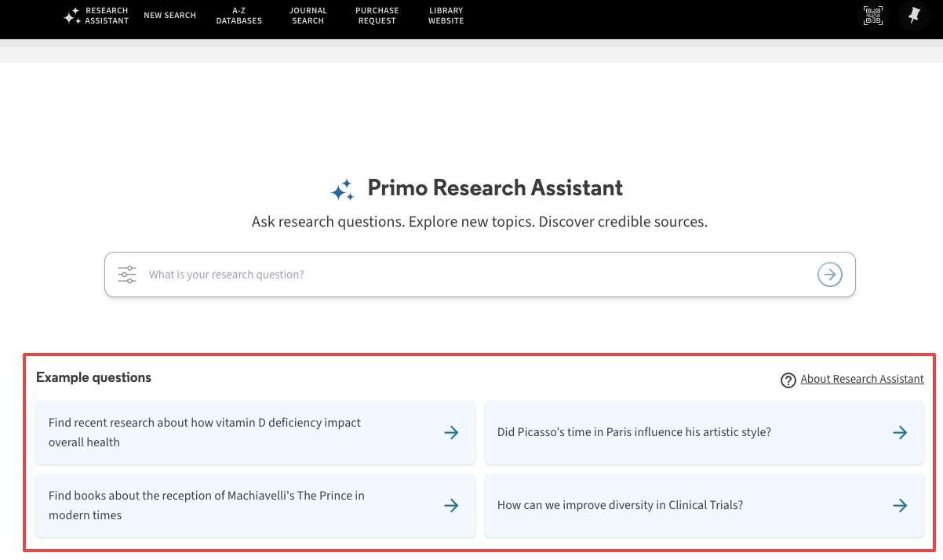Submit question with the circled arrow button

click(830, 275)
